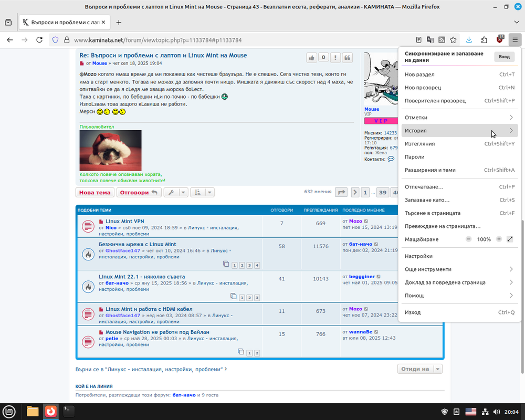Viewport: 525px width, 420px height.
Task: Open the terminal from taskbar
Action: 69,412
